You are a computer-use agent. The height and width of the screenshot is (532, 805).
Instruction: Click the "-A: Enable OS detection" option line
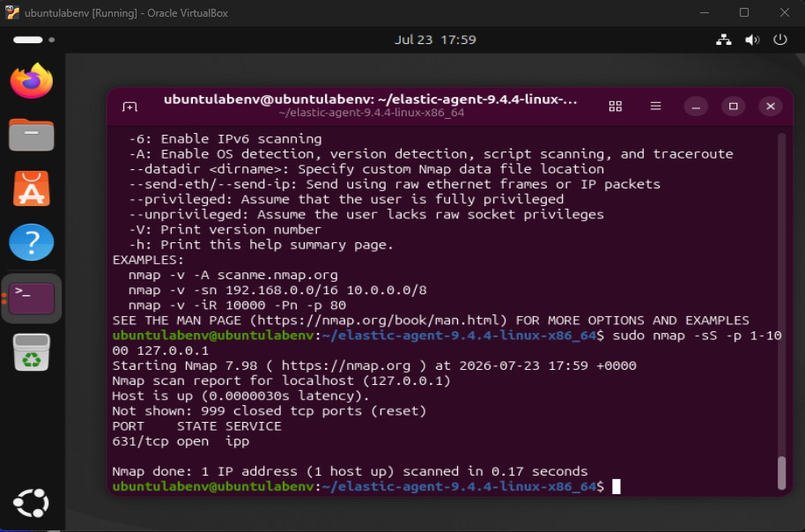(431, 154)
